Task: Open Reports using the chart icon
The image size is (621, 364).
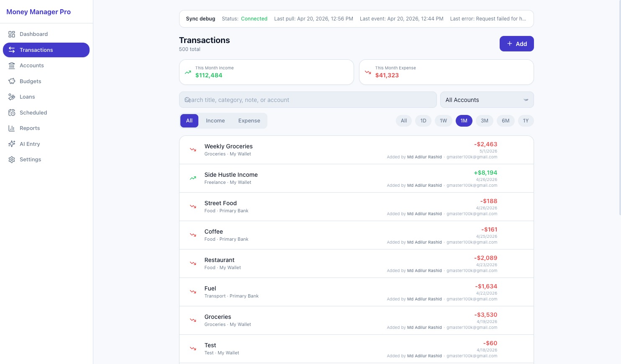Action: (x=12, y=128)
